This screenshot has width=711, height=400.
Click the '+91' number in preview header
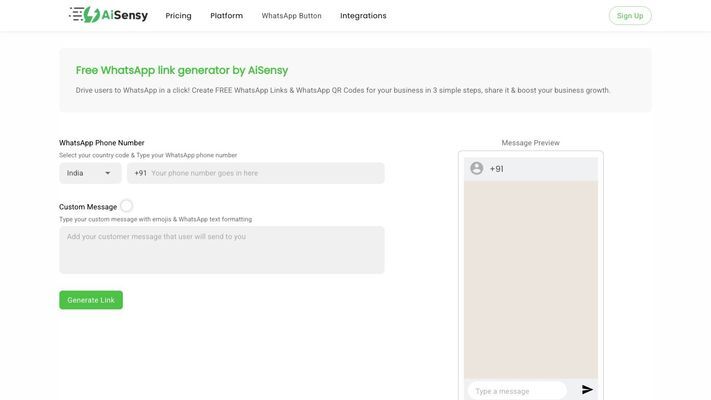coord(497,169)
